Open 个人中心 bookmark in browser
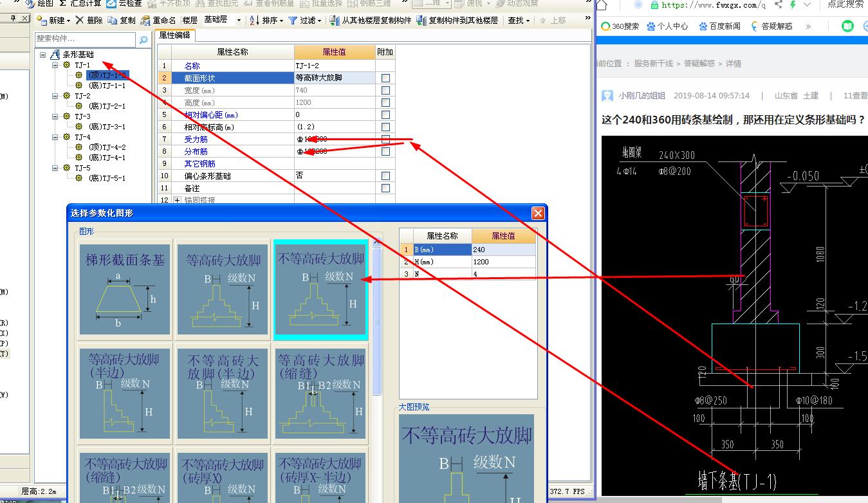This screenshot has width=868, height=503. pos(667,26)
